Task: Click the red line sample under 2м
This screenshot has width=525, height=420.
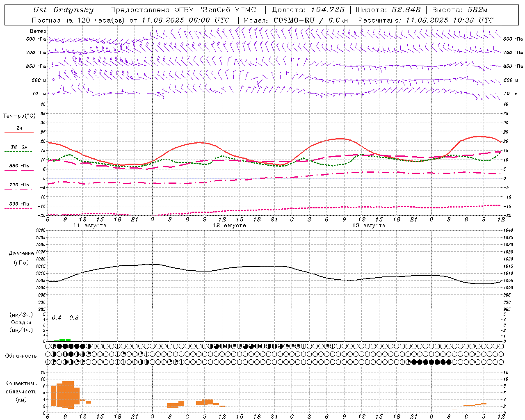Action: point(19,133)
